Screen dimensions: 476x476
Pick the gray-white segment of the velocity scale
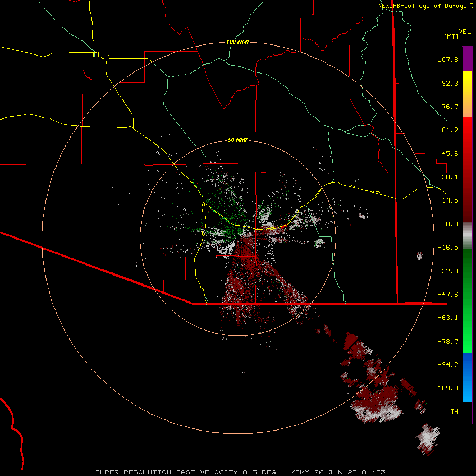pos(467,235)
